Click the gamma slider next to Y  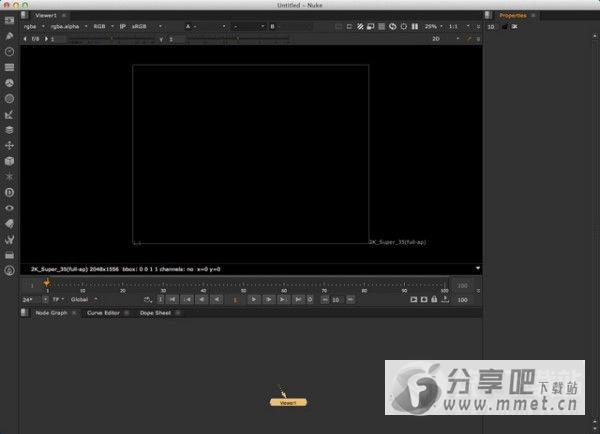pos(238,39)
